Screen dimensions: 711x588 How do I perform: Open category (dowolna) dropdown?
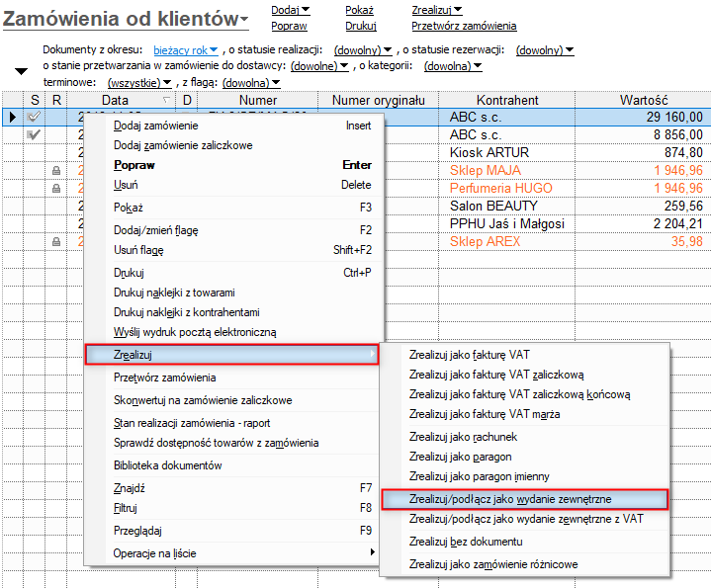coord(453,66)
